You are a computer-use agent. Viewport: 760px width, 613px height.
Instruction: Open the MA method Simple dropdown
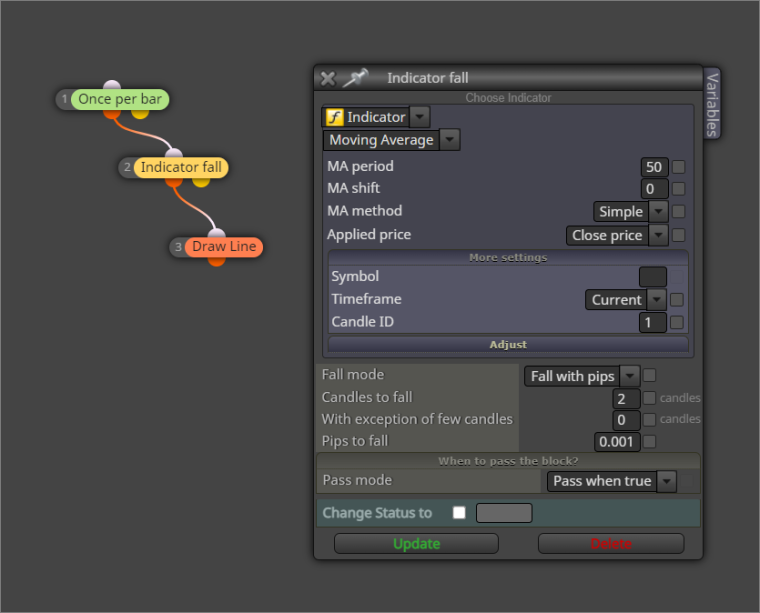coord(631,211)
